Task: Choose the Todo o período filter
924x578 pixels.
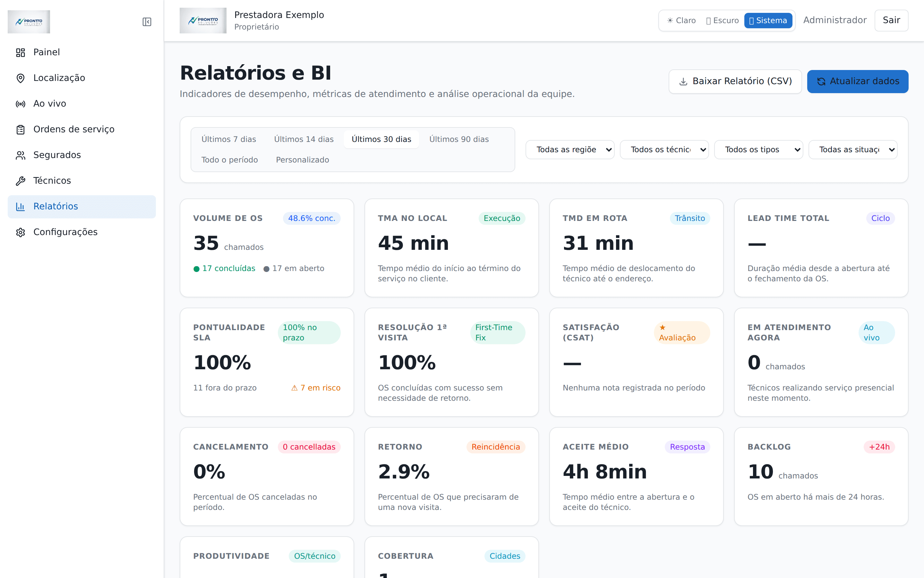Action: coord(229,160)
